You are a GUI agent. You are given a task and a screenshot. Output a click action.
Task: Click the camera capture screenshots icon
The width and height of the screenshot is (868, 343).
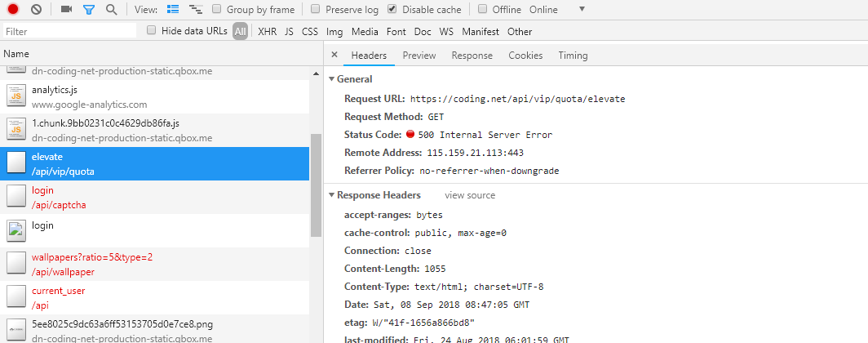tap(66, 10)
